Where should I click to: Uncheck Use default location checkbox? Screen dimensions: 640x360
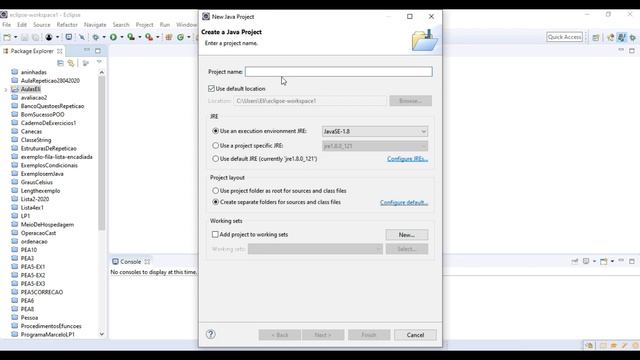point(211,89)
